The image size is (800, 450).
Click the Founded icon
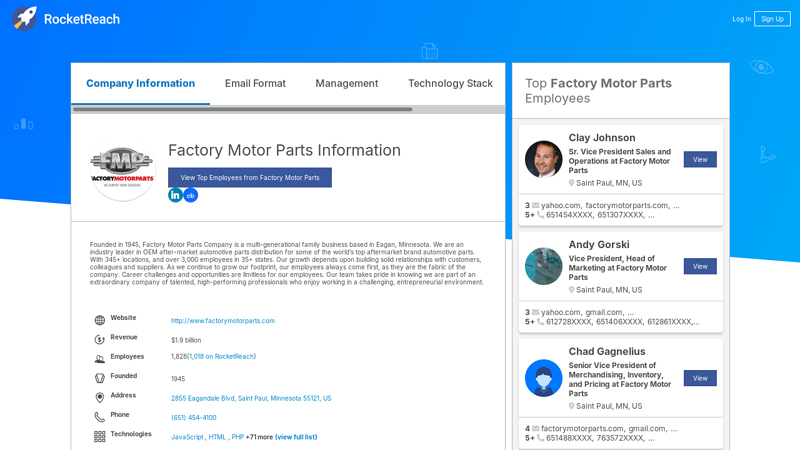point(99,379)
